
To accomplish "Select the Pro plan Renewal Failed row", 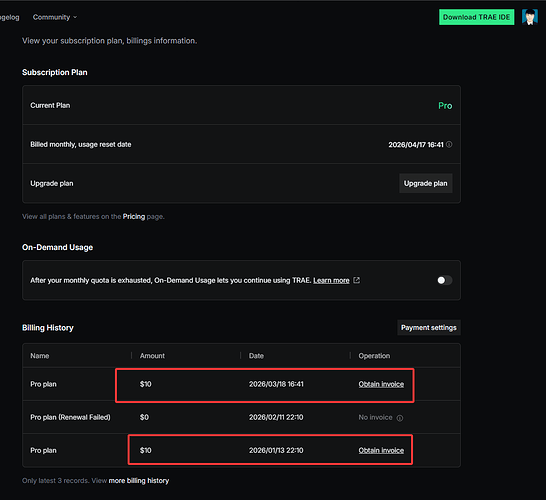I will [x=241, y=417].
